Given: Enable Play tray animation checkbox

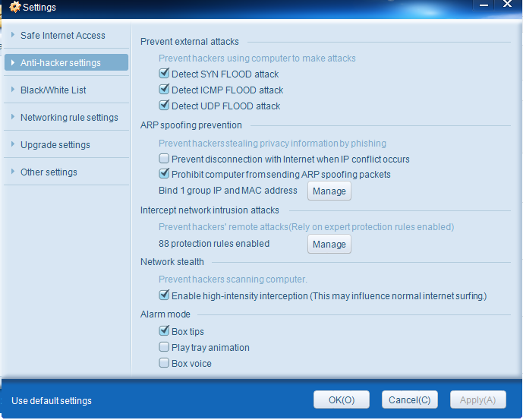Looking at the screenshot, I should click(164, 347).
